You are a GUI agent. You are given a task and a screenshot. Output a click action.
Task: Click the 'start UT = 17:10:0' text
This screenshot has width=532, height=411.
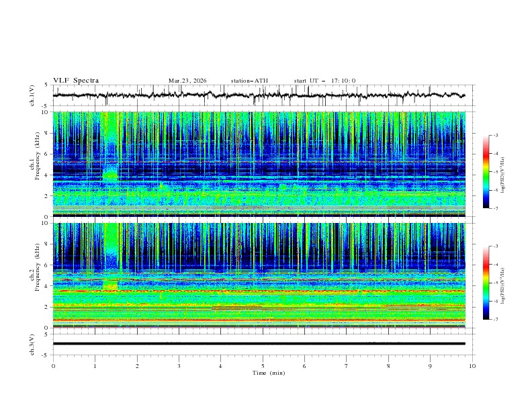[324, 81]
